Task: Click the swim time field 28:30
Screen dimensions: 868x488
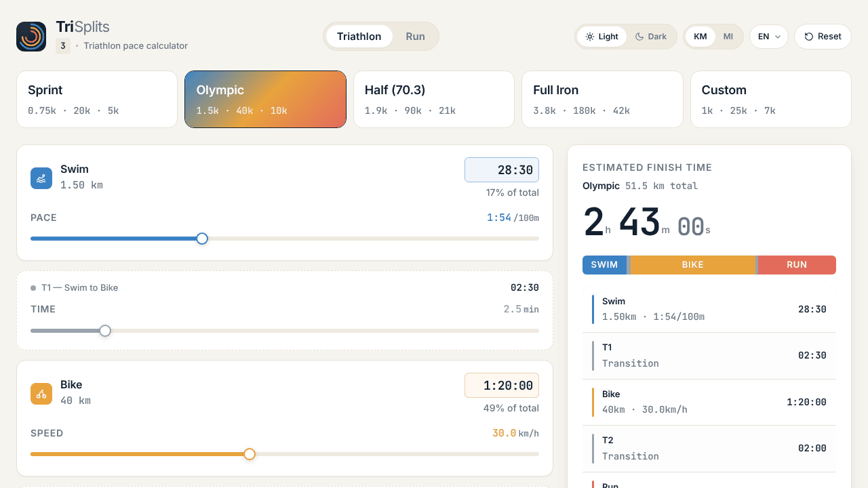Action: tap(502, 170)
